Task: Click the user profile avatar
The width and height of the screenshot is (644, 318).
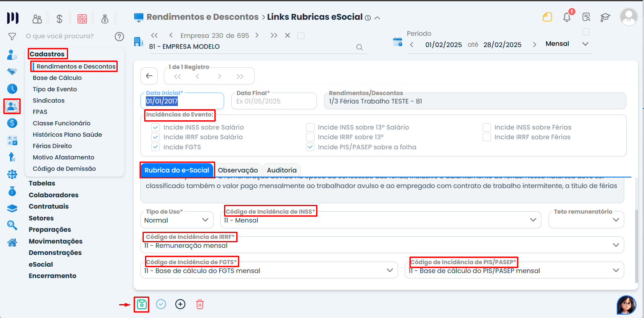Action: coord(629,17)
